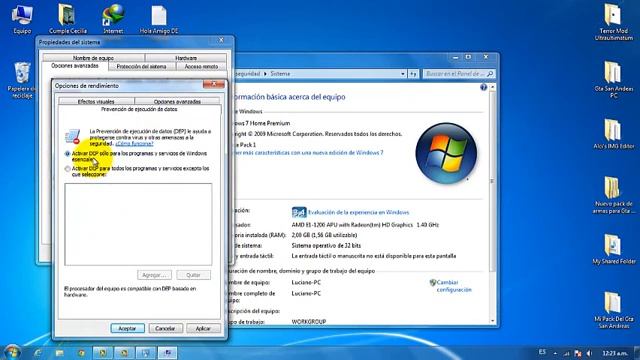
Task: Click the Aplicar button
Action: [203, 328]
